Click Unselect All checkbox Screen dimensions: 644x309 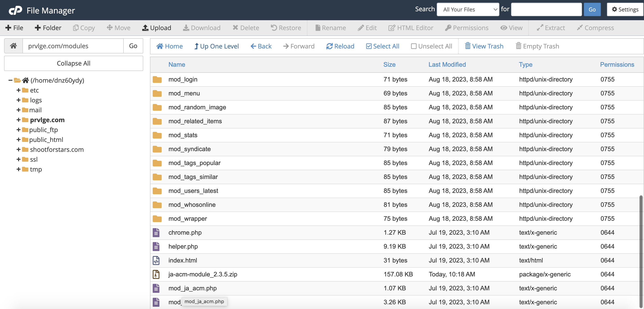pos(413,46)
